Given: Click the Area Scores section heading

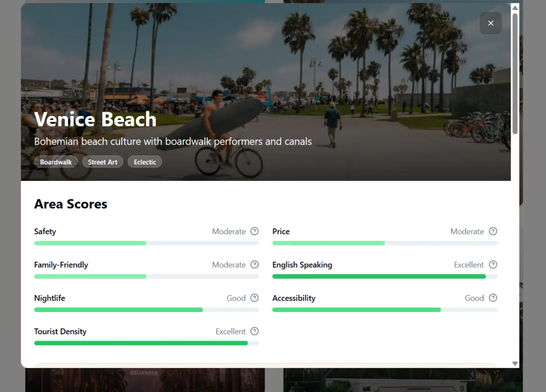Looking at the screenshot, I should [71, 204].
